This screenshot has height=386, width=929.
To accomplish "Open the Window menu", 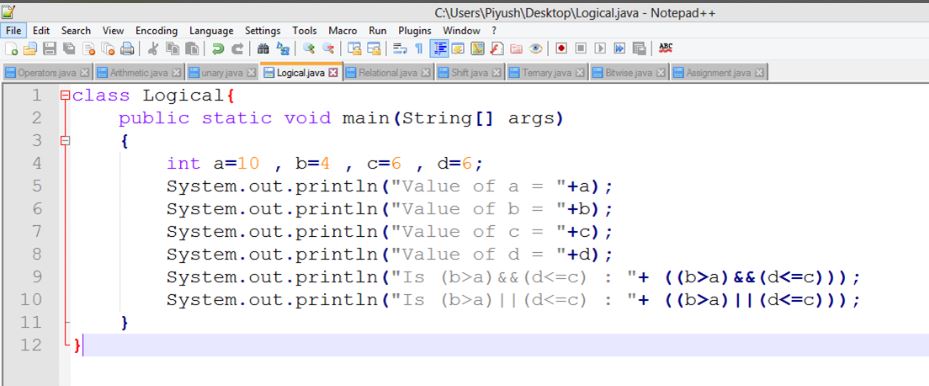I will click(x=462, y=30).
